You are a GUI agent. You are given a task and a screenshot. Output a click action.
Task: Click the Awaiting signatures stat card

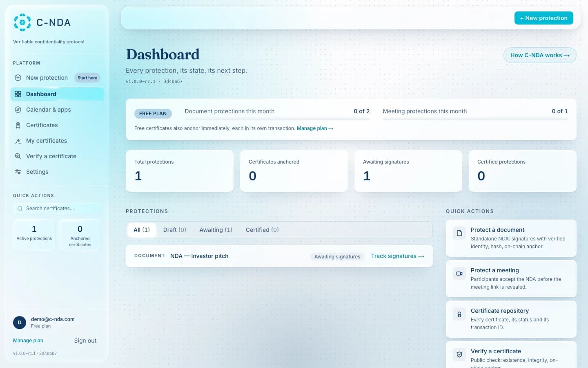tap(408, 171)
